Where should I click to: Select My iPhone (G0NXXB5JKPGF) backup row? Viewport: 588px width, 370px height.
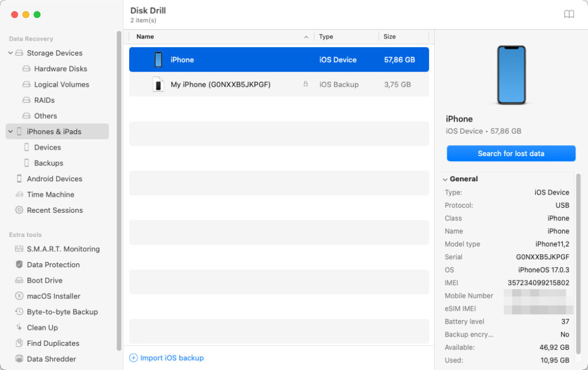pos(279,84)
